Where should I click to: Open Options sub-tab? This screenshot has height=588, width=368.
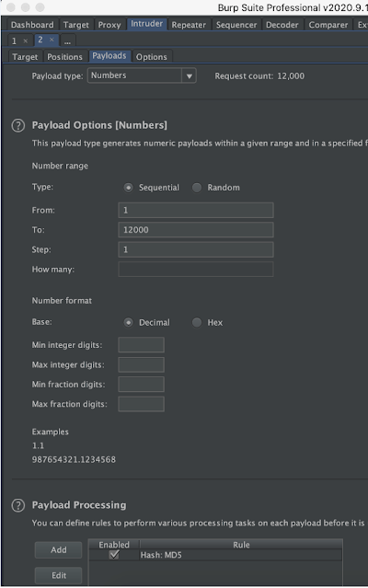[x=152, y=57]
